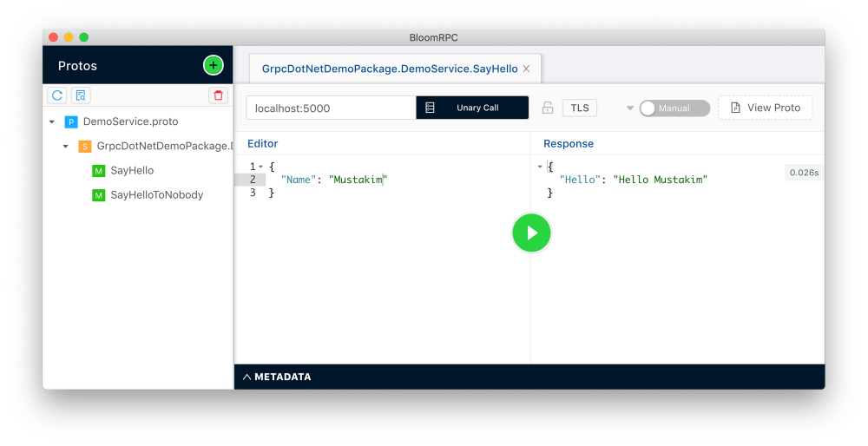Select the GrpcDotNetDemoPackage.DemoService.SayHello tab
Image resolution: width=868 pixels, height=446 pixels.
(x=390, y=69)
